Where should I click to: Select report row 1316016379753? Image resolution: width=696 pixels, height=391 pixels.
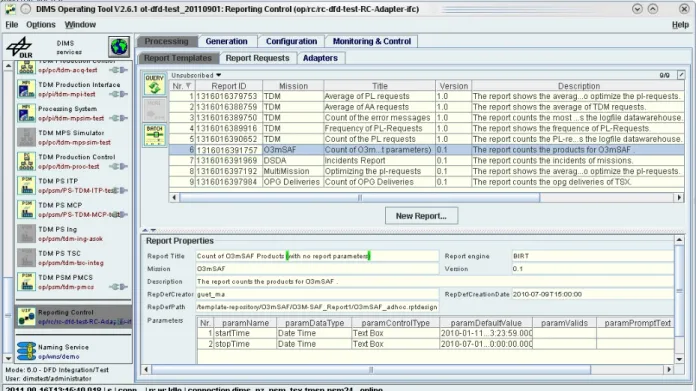tap(427, 96)
